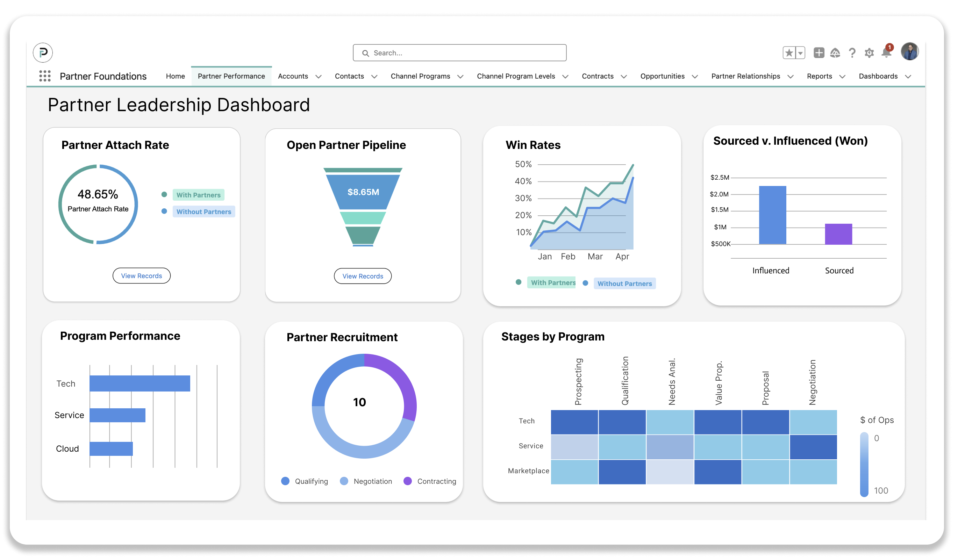958x560 pixels.
Task: Open the Help question mark icon
Action: click(852, 53)
